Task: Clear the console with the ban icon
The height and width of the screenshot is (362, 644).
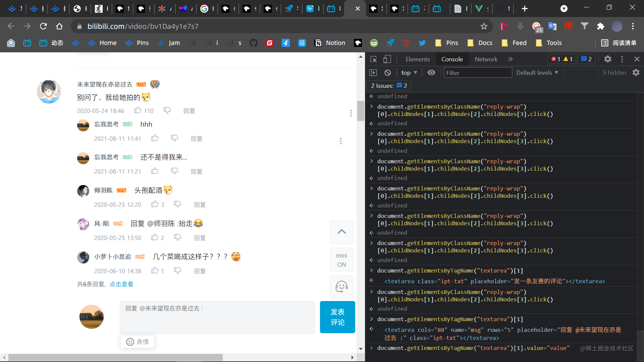Action: 388,73
